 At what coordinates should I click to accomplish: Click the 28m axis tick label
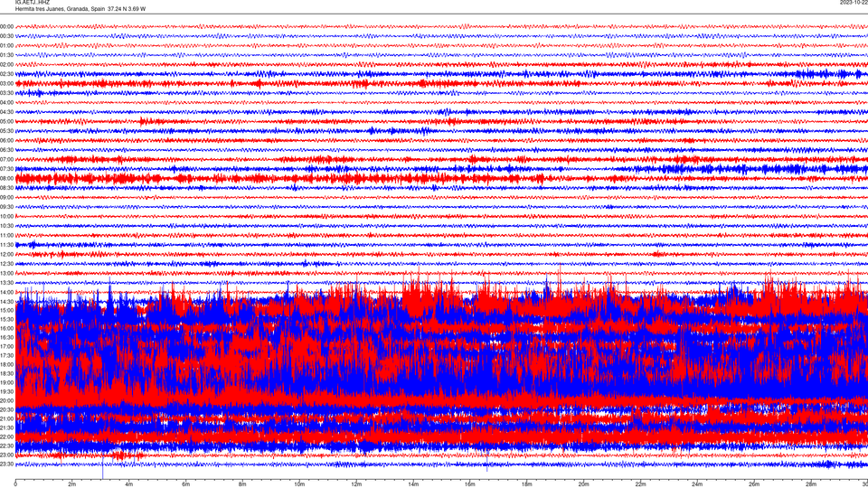[811, 484]
